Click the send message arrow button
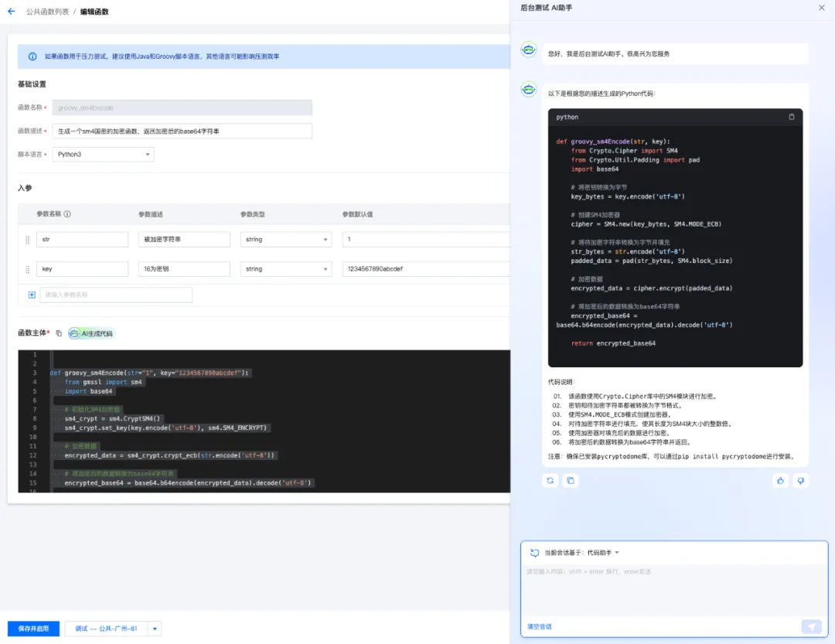The width and height of the screenshot is (835, 644). tap(811, 627)
